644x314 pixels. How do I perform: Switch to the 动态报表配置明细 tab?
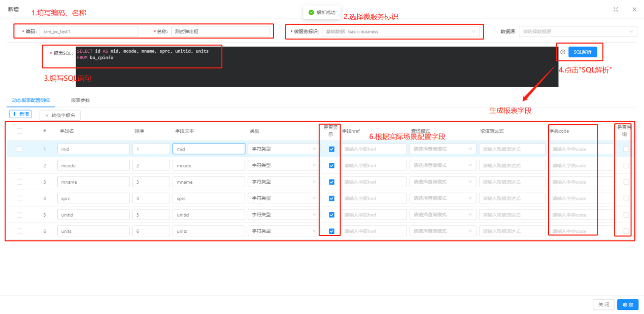31,100
